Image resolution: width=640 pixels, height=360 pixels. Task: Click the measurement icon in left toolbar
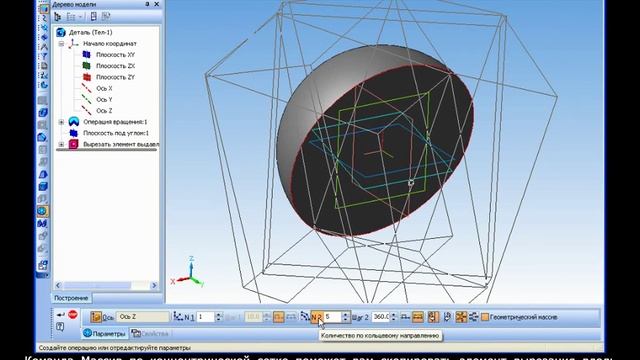(x=44, y=47)
